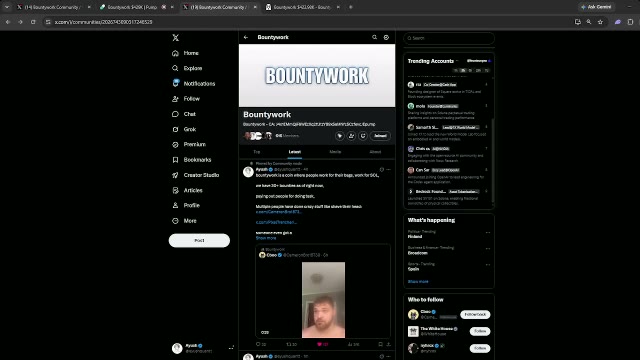
Task: Click the Bookmarks ribbon icon
Action: [176, 160]
